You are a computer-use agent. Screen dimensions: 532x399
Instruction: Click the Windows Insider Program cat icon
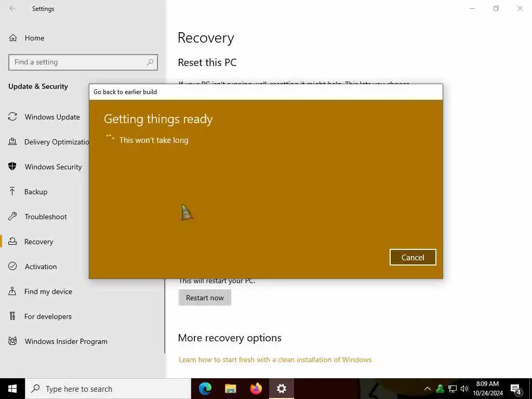click(12, 341)
